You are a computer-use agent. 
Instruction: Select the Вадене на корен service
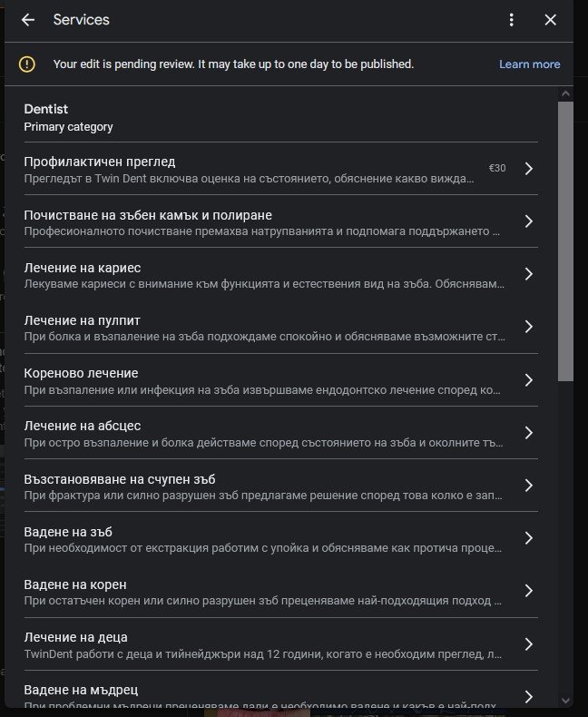click(263, 591)
